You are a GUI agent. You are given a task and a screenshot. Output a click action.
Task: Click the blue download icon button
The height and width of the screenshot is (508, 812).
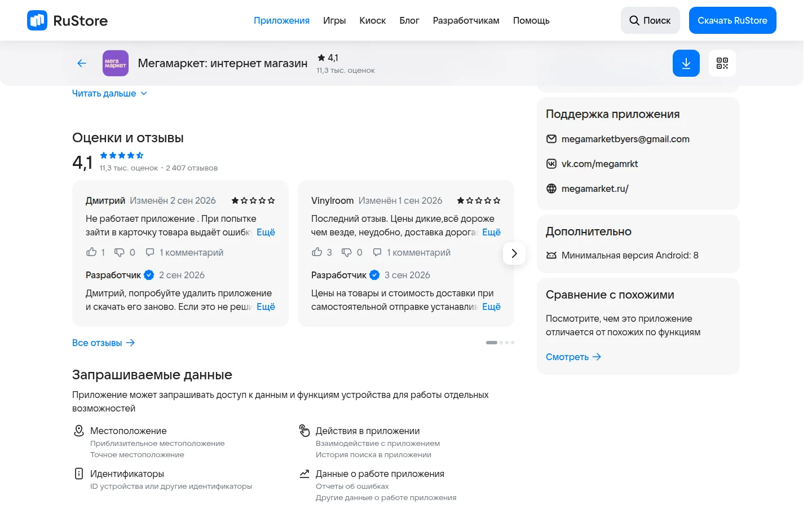point(686,63)
